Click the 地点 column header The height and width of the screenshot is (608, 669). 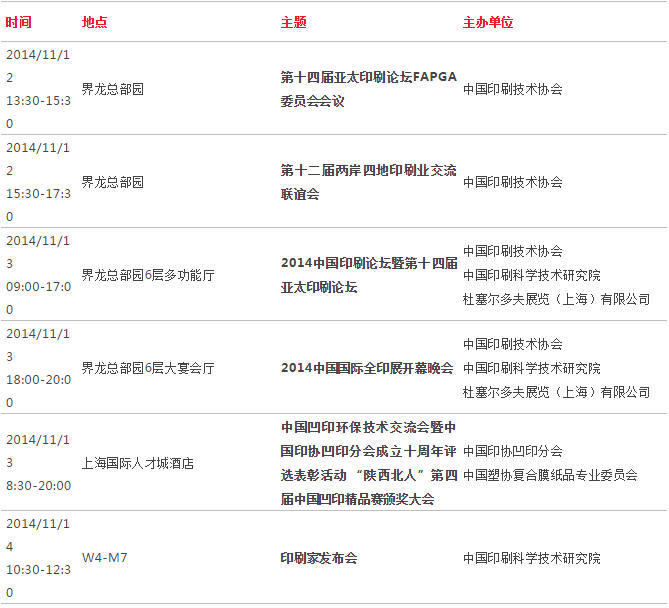(x=94, y=22)
